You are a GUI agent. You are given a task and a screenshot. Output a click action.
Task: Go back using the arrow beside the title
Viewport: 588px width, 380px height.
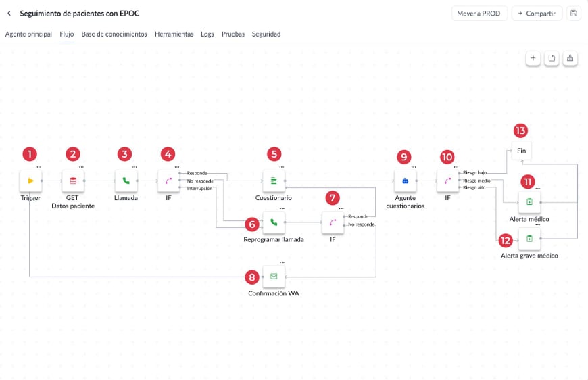(9, 14)
